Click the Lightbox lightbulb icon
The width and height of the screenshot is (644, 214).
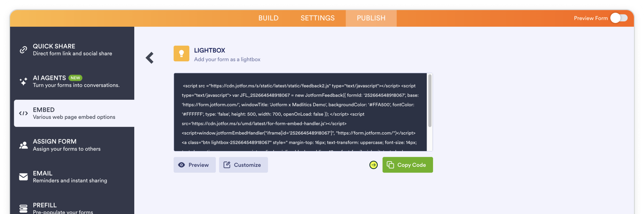(x=181, y=53)
